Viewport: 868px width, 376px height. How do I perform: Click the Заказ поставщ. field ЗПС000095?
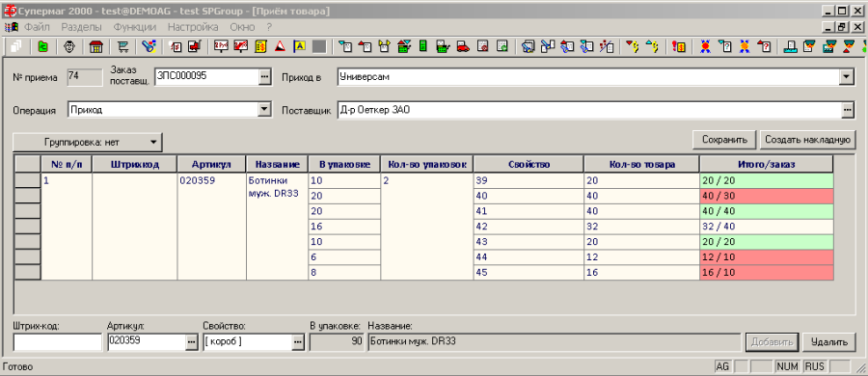click(206, 77)
